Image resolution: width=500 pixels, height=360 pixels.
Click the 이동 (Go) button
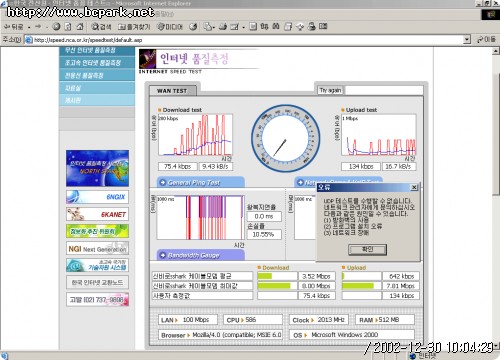486,40
